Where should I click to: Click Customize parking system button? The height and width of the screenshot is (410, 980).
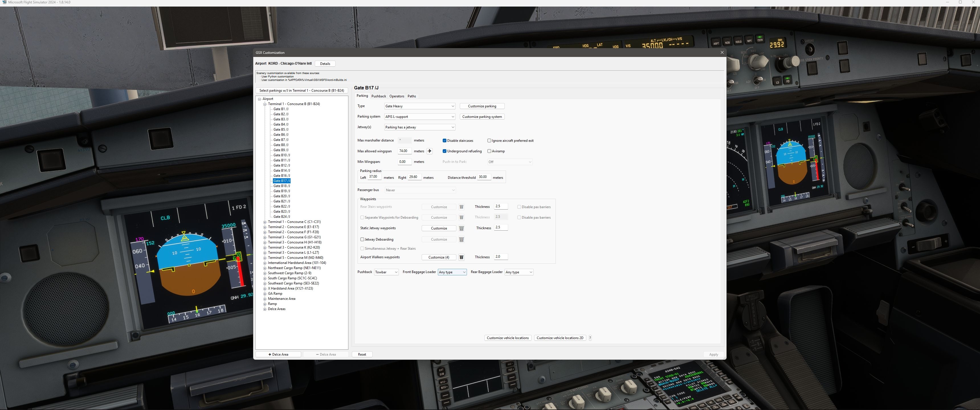[x=482, y=117]
